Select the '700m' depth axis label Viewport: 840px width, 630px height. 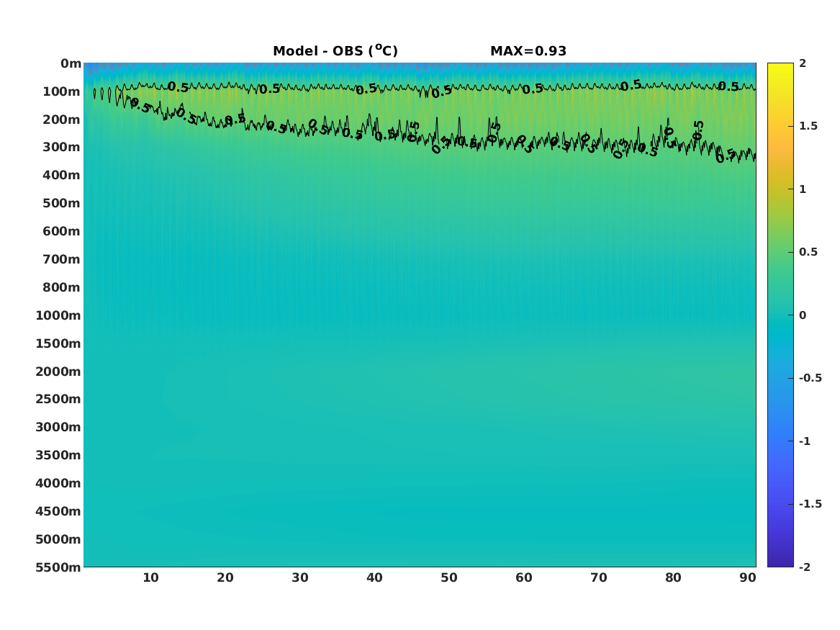tap(62, 259)
